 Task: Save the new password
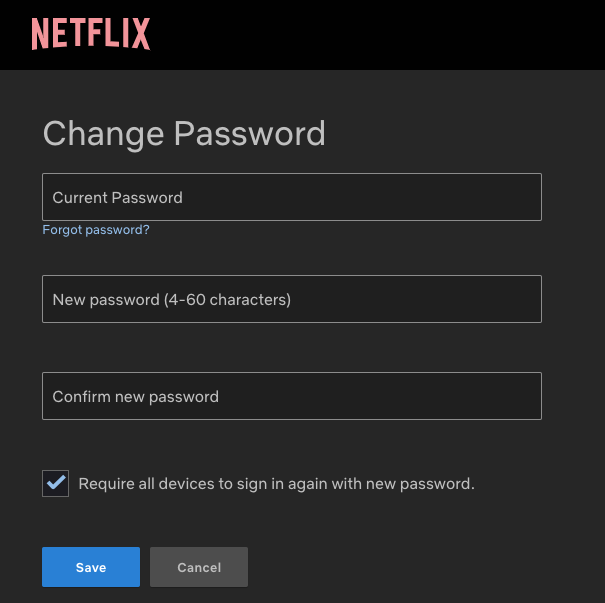click(90, 567)
